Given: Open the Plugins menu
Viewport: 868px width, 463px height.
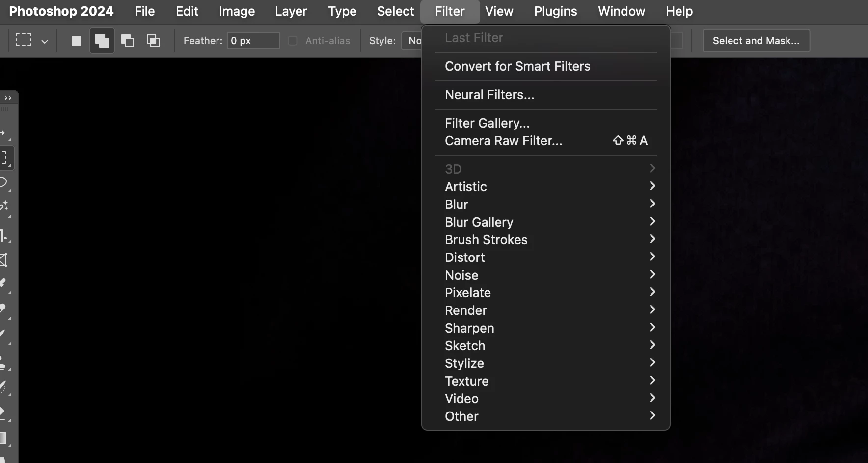Looking at the screenshot, I should click(x=556, y=11).
